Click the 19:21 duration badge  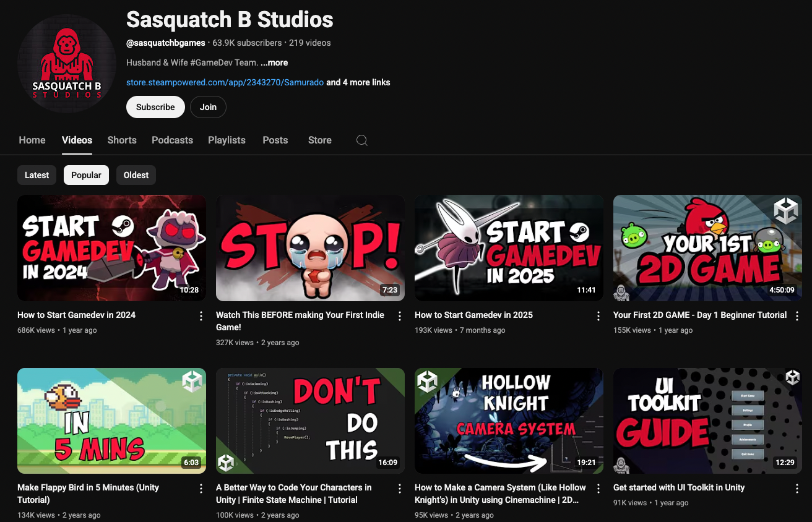586,463
